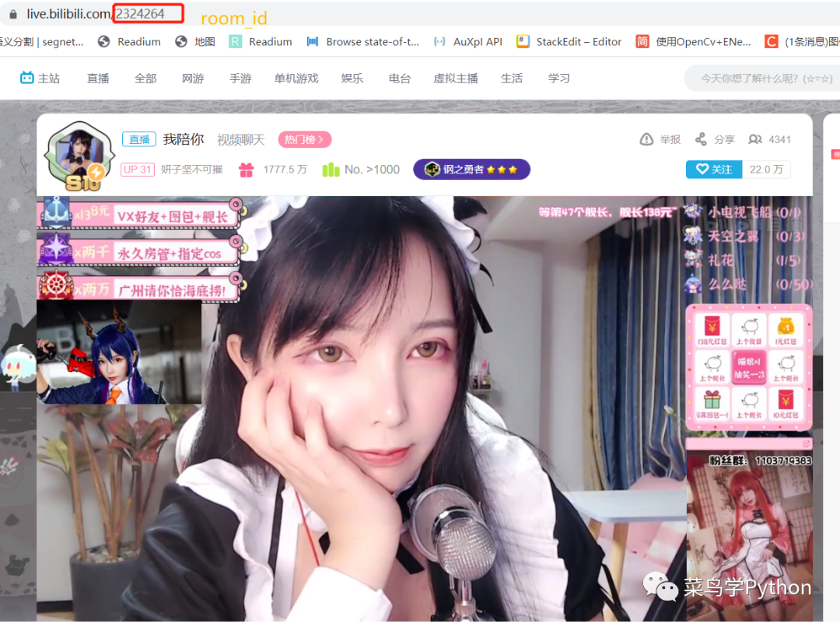Select the 生活 navigation tab
This screenshot has height=627, width=840.
pyautogui.click(x=512, y=79)
